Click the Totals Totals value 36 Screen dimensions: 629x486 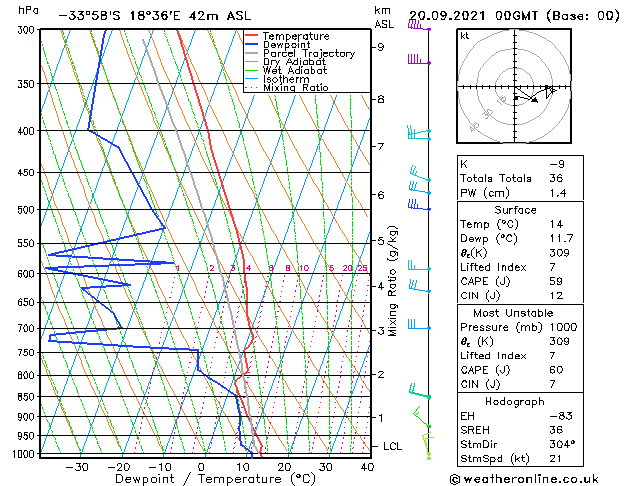click(x=556, y=178)
